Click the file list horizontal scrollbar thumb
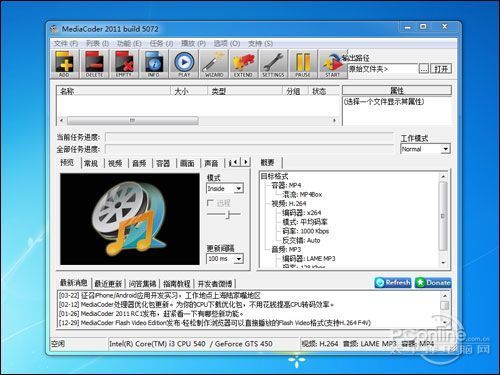The image size is (500, 375). coord(133,120)
